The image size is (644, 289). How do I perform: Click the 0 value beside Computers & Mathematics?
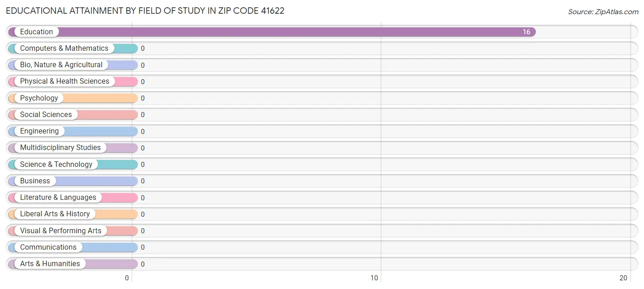pyautogui.click(x=142, y=48)
